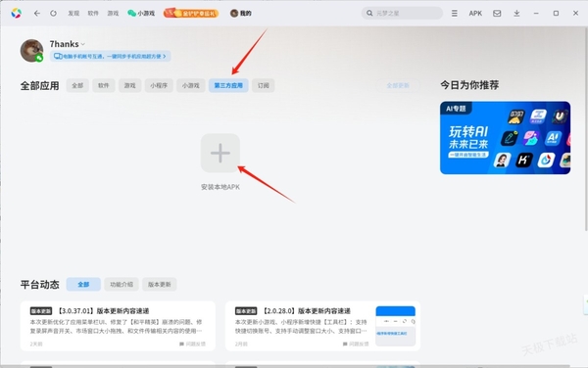The height and width of the screenshot is (368, 588).
Task: Click the 全部更新 button
Action: click(x=398, y=85)
